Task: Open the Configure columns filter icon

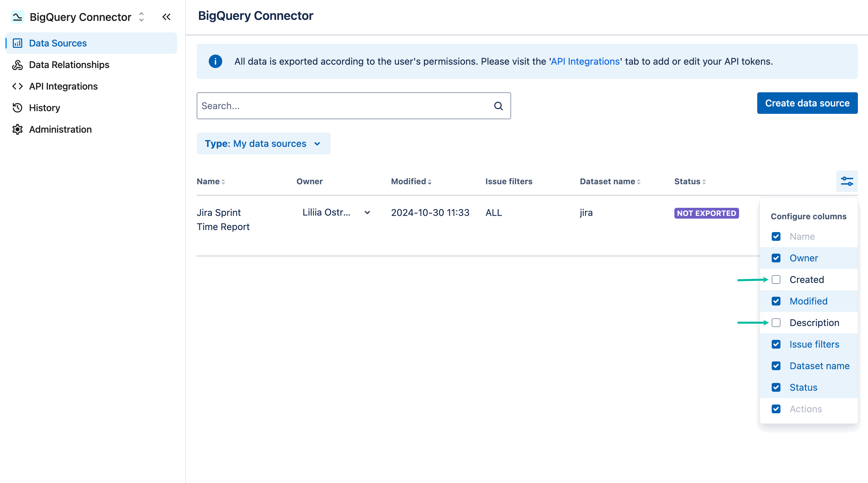Action: [x=847, y=181]
